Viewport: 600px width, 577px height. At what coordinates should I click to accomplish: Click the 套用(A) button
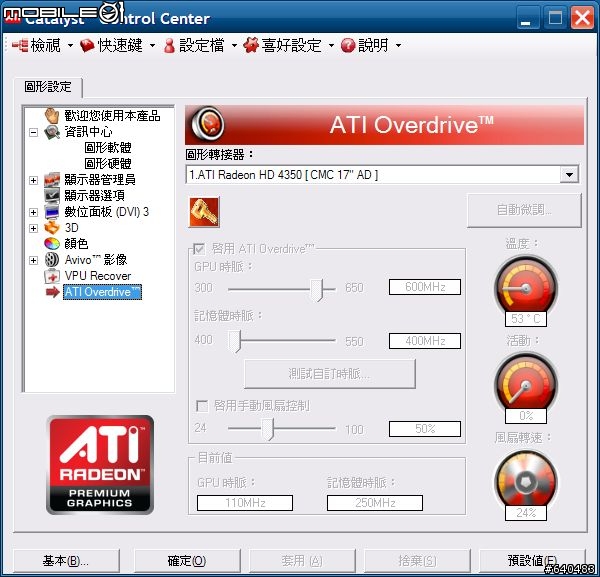click(x=302, y=561)
